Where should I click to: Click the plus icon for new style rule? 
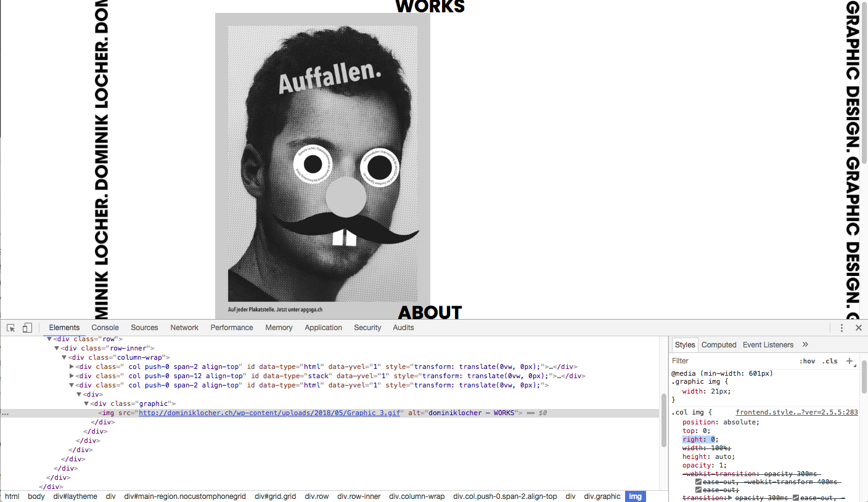click(850, 361)
